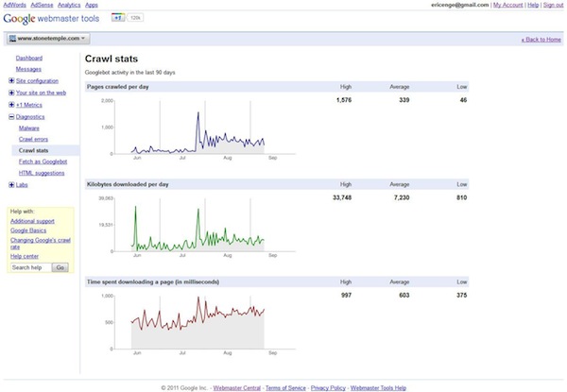The width and height of the screenshot is (567, 392).
Task: Open Terms of Service footer link
Action: click(x=285, y=388)
